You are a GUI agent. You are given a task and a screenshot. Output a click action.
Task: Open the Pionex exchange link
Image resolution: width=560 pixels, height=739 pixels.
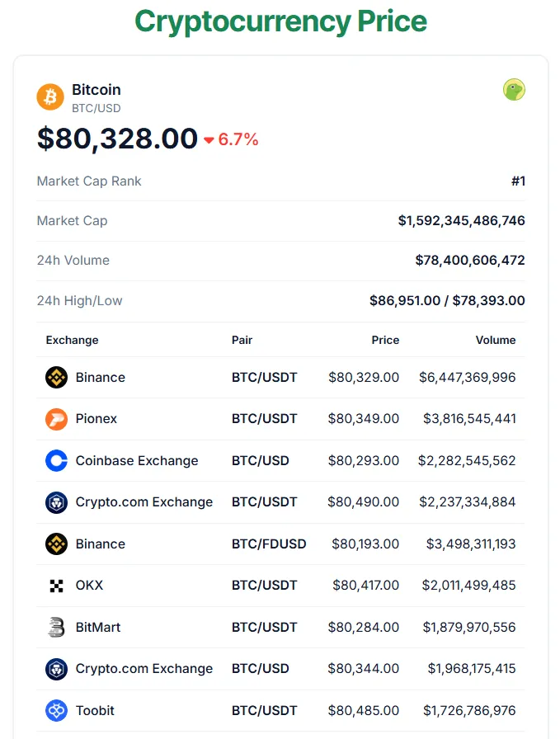pos(96,419)
